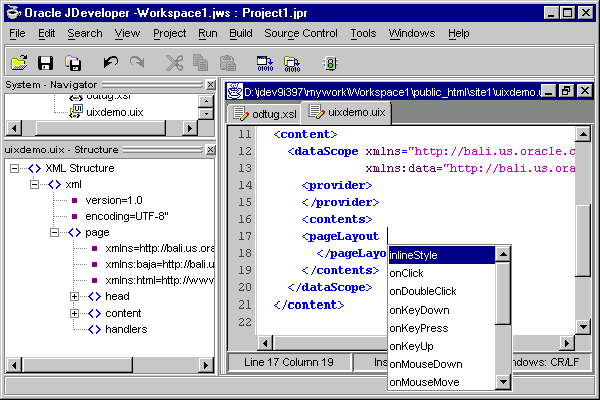The image size is (600, 400).
Task: Click the Line 17 Column 19 status field
Action: (x=289, y=362)
